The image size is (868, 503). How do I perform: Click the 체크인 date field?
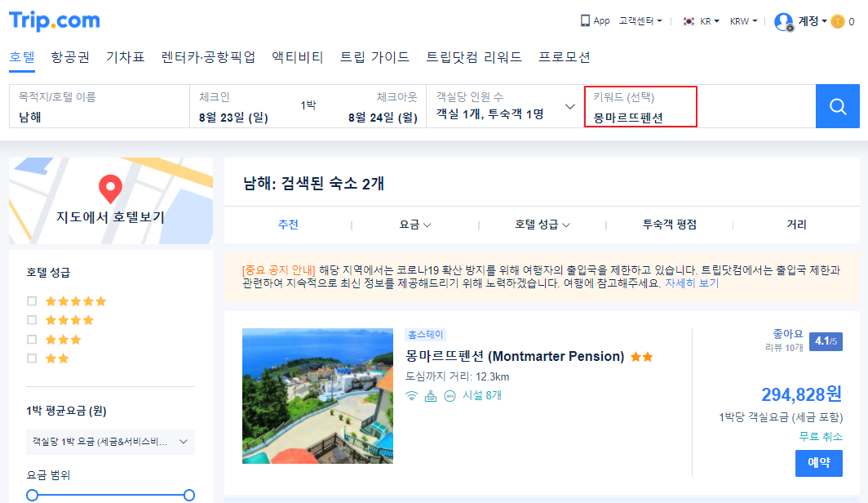(233, 106)
